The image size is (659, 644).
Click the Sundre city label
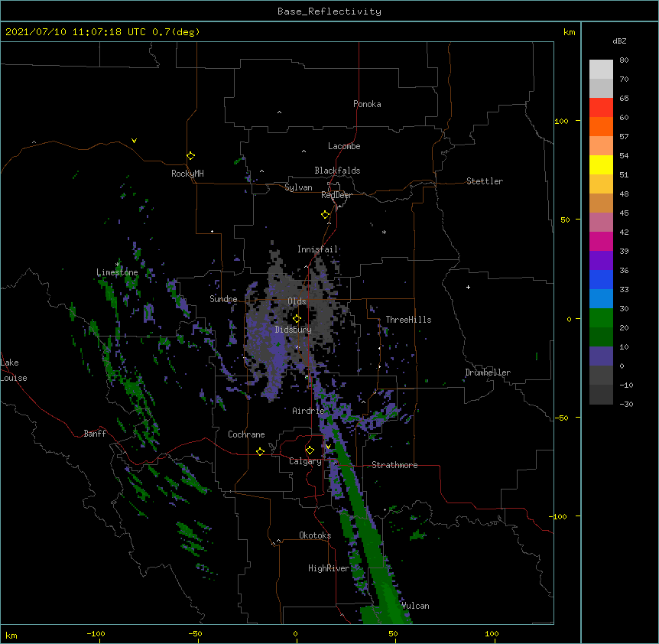click(223, 299)
